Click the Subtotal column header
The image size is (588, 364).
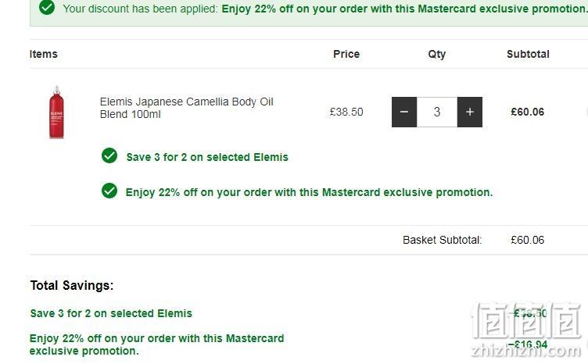pyautogui.click(x=528, y=54)
